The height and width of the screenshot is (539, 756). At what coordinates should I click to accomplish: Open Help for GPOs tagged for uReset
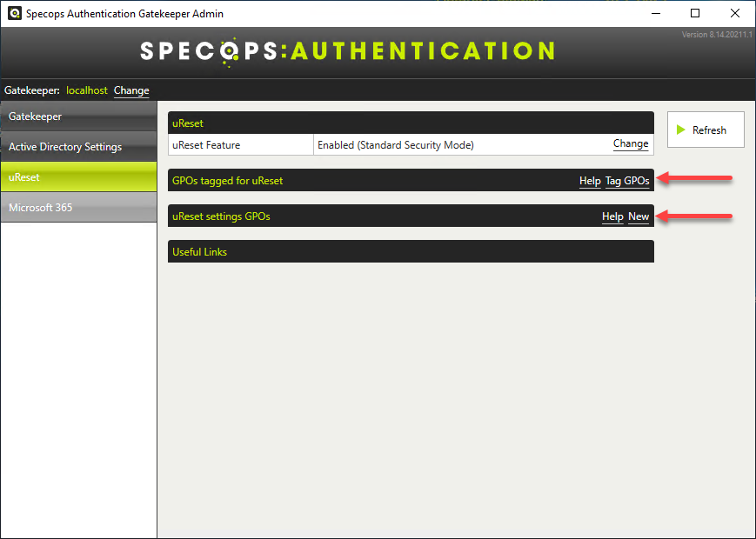coord(590,181)
